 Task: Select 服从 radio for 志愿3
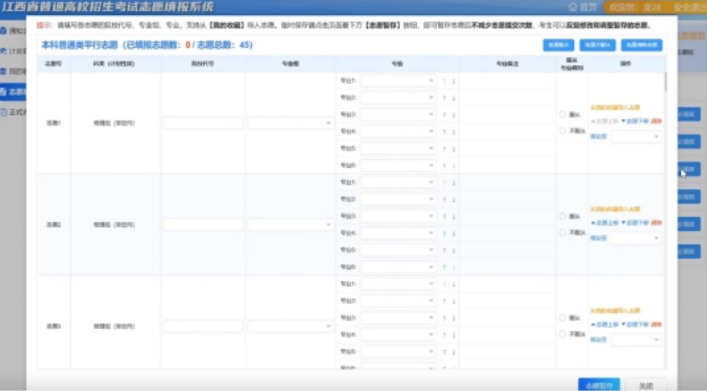(563, 317)
